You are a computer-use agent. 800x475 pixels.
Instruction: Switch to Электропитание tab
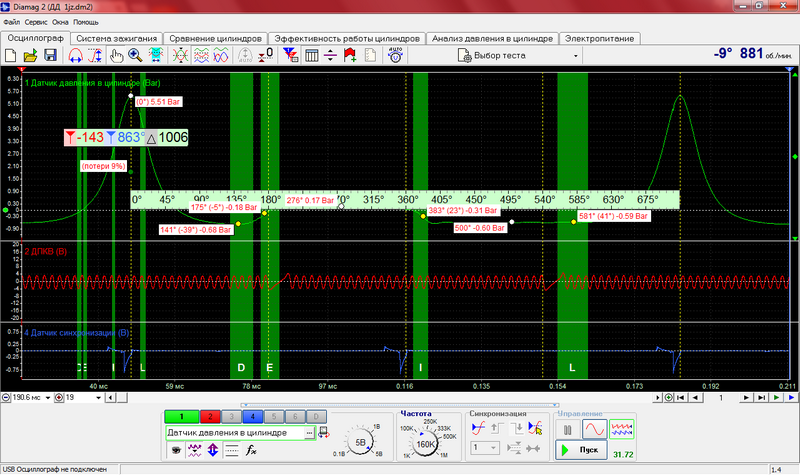pos(599,38)
